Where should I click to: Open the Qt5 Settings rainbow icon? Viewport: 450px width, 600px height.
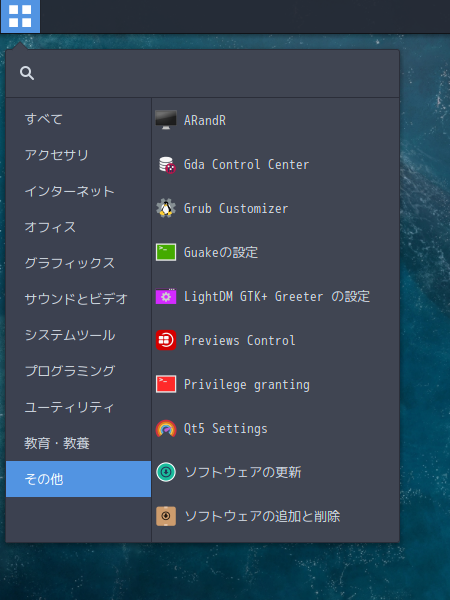coord(166,429)
